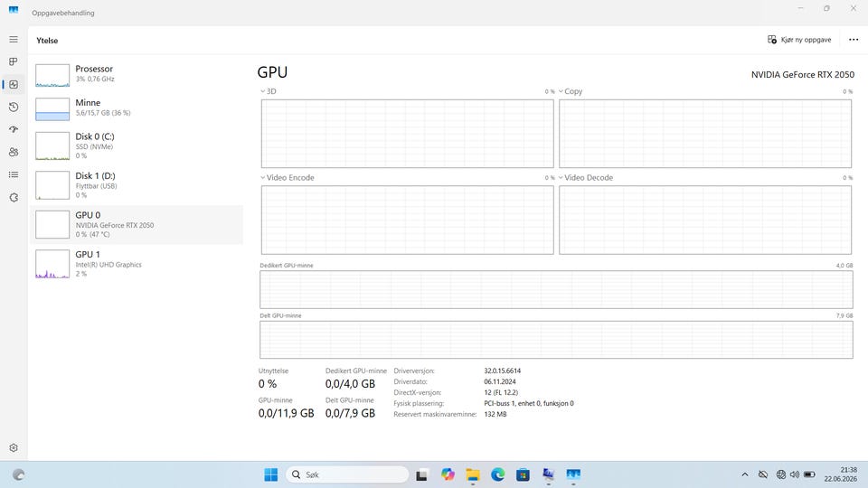Click the Delt GPU-minne graph

(x=556, y=340)
